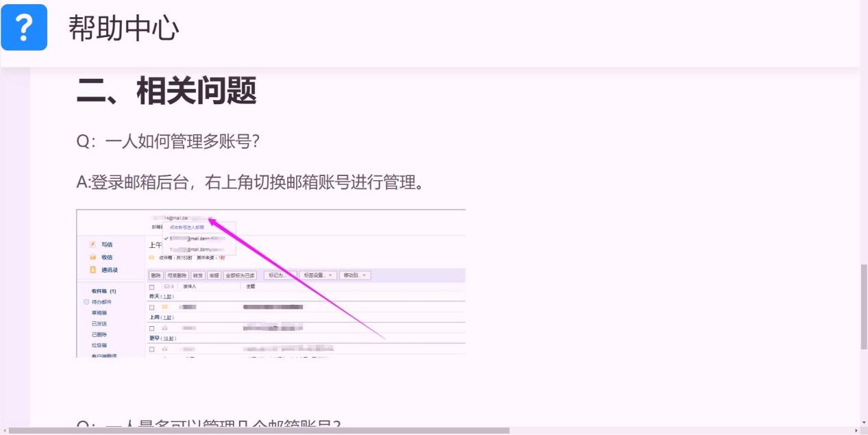Open the 移动到 dropdown
The image size is (868, 435).
point(355,275)
